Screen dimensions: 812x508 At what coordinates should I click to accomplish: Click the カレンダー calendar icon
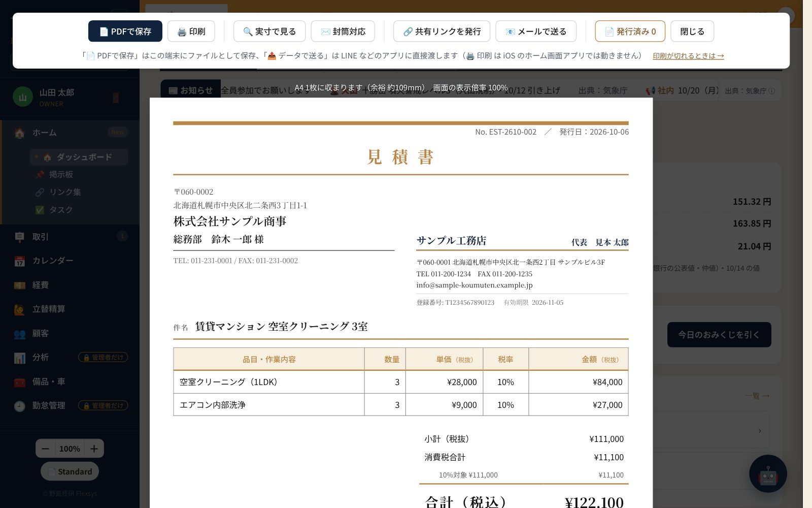(x=20, y=261)
